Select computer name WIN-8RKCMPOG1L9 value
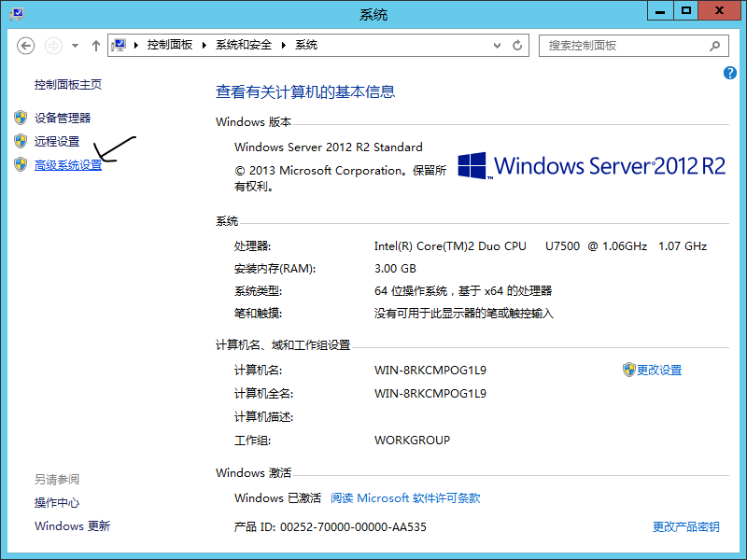Screen dimensions: 747x560 pos(430,370)
